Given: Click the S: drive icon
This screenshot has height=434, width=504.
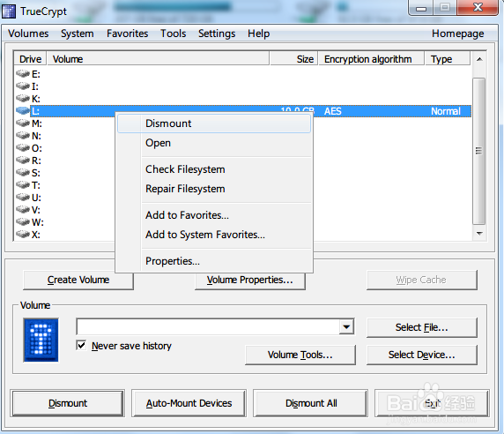Looking at the screenshot, I should coord(23,172).
